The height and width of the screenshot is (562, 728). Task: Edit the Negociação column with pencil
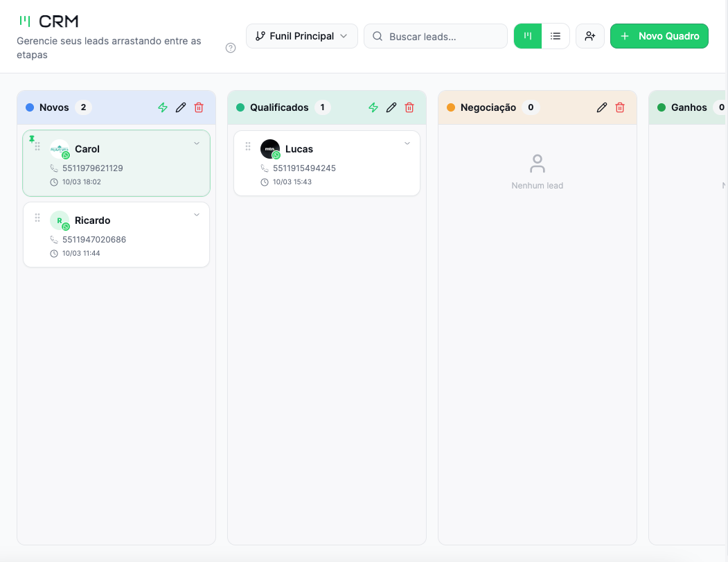pyautogui.click(x=602, y=107)
